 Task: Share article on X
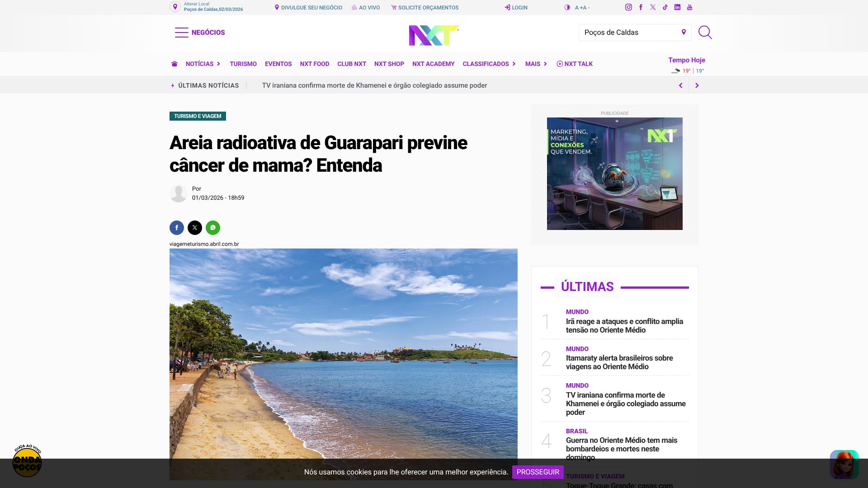coord(195,228)
